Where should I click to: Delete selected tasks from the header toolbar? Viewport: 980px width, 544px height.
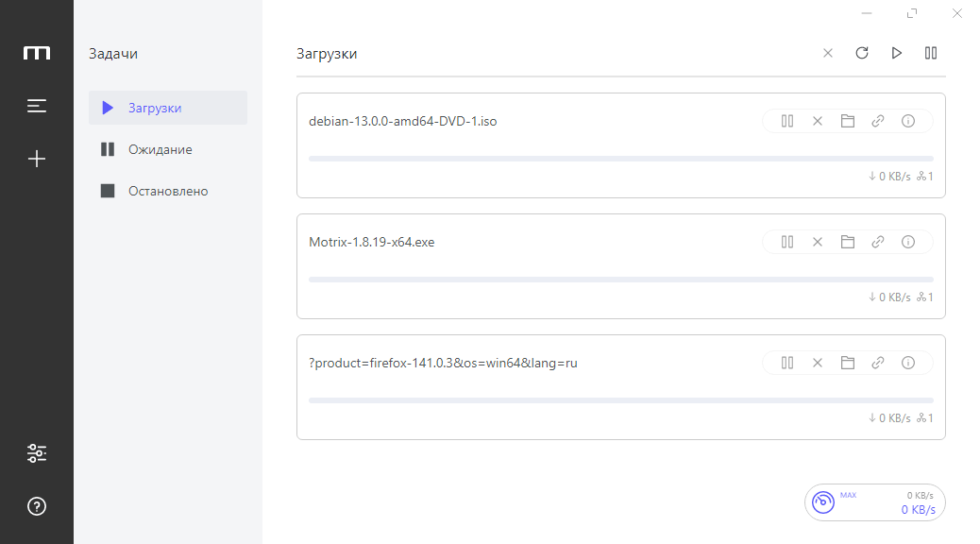click(827, 53)
